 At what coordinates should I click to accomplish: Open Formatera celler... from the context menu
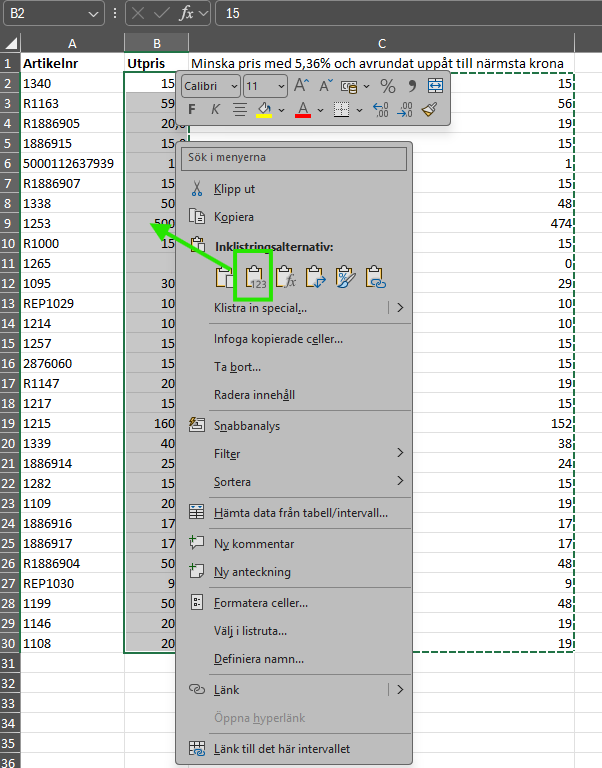[260, 603]
